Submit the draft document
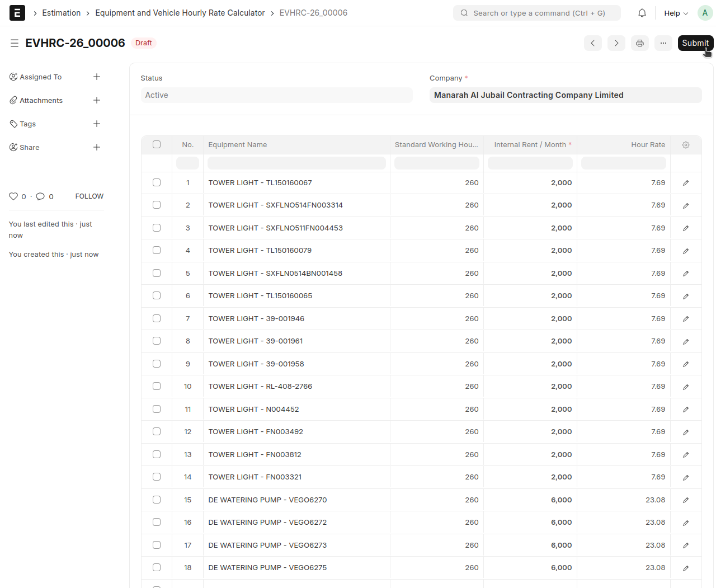This screenshot has width=716, height=588. [695, 43]
